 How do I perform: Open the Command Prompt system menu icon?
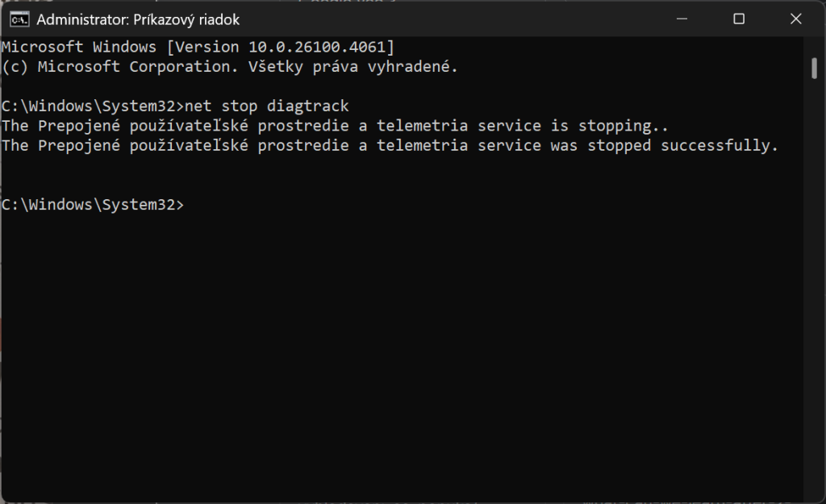(19, 19)
